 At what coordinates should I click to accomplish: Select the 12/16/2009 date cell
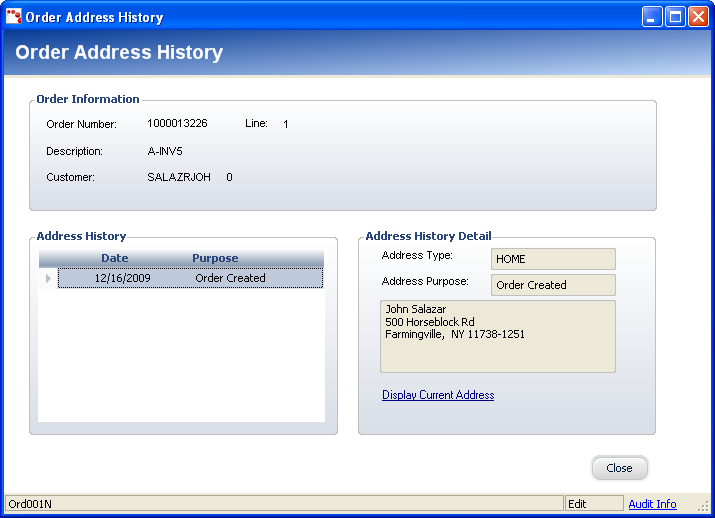point(122,278)
